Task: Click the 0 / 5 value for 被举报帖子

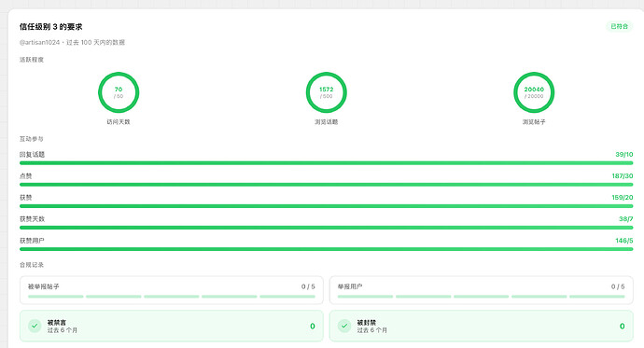Action: [308, 286]
